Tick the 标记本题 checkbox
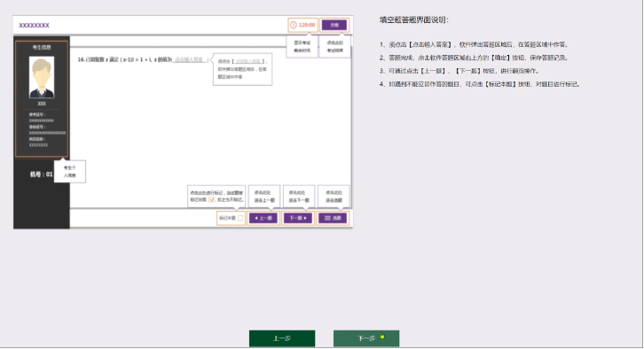The height and width of the screenshot is (349, 644). click(x=240, y=218)
